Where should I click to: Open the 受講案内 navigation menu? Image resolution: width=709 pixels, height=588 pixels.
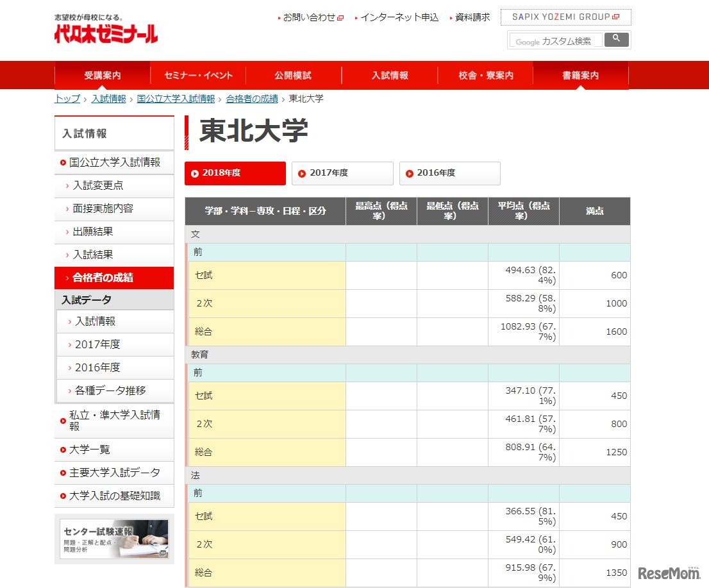click(x=103, y=75)
